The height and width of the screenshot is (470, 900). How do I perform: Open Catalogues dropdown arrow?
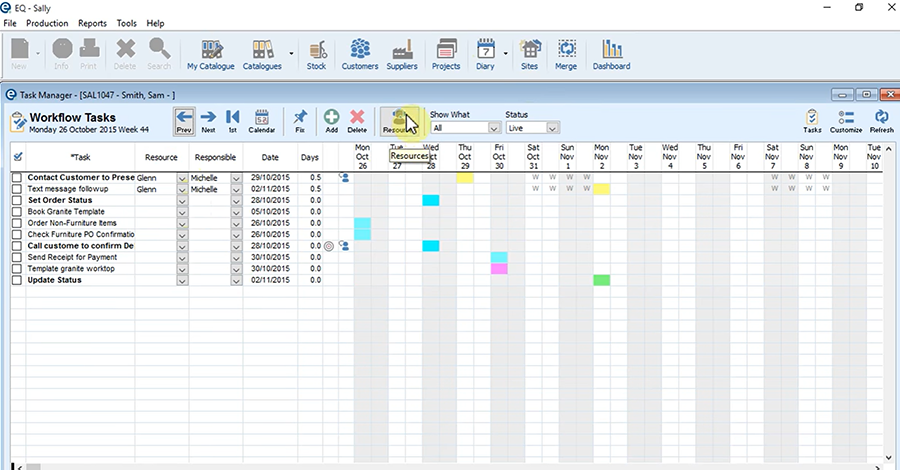pos(291,53)
